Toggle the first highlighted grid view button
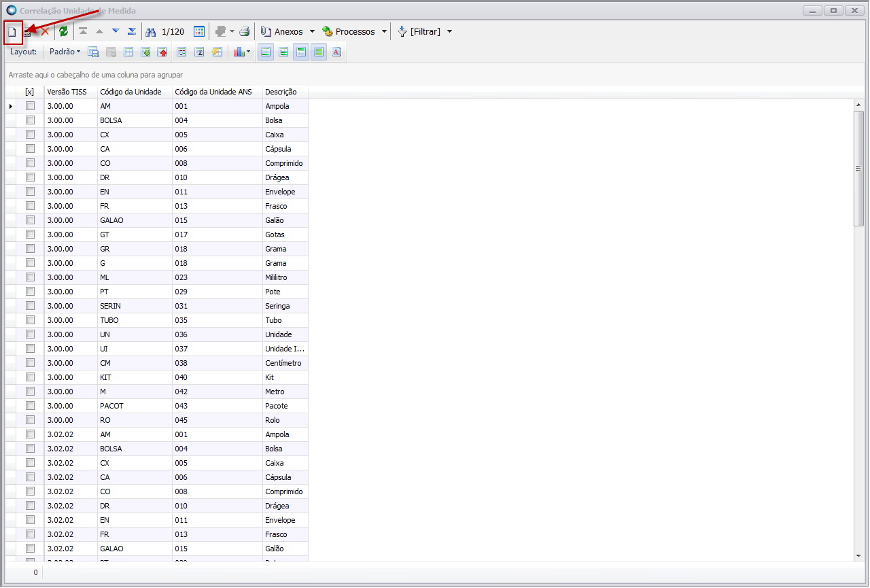Screen dimensions: 870x588 pos(266,52)
